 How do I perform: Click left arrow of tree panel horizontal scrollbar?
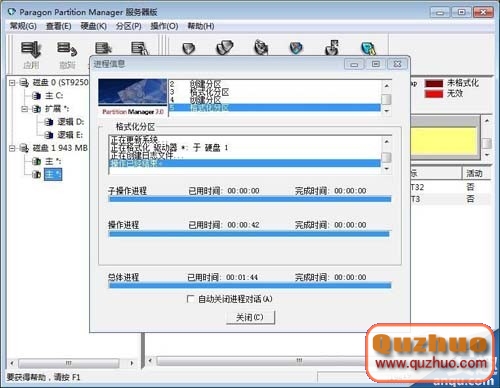click(12, 363)
